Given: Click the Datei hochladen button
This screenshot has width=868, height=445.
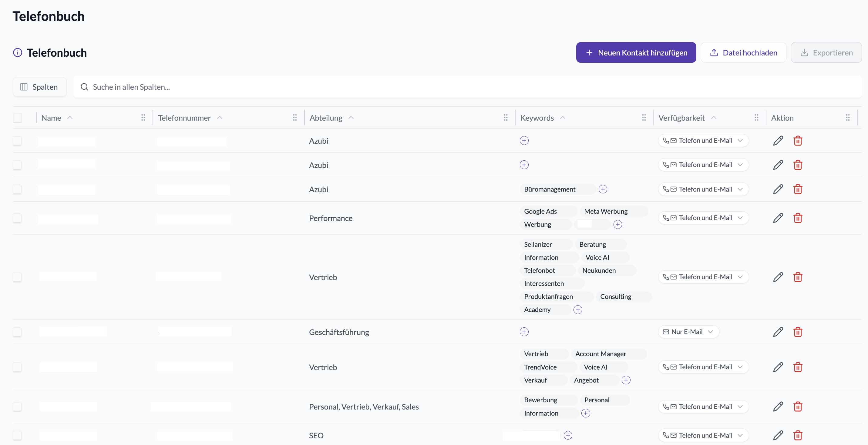Looking at the screenshot, I should [x=743, y=52].
